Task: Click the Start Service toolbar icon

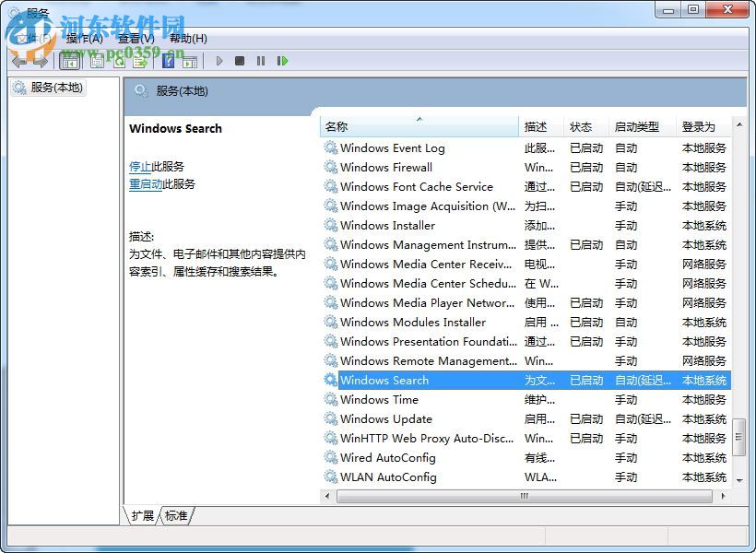Action: (220, 61)
